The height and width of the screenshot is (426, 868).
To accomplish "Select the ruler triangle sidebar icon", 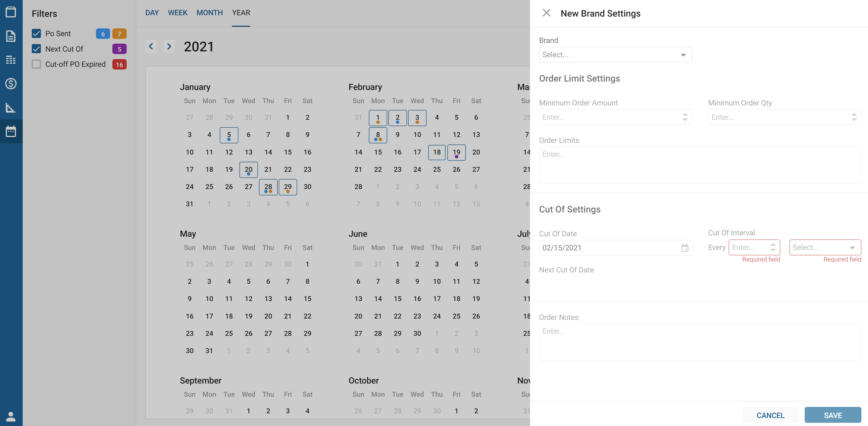I will pos(11,108).
